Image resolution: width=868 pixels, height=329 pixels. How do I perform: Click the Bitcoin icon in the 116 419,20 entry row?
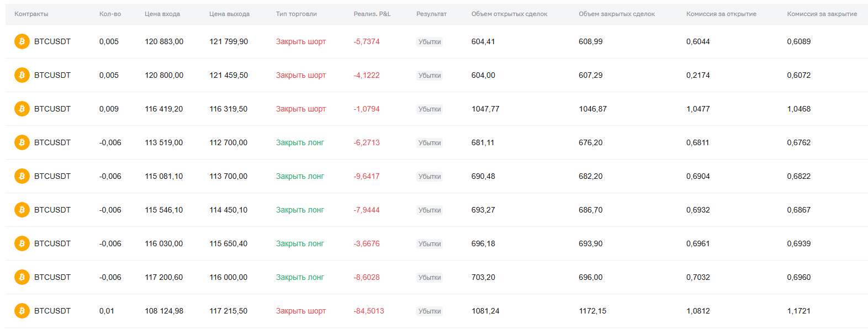[x=22, y=109]
